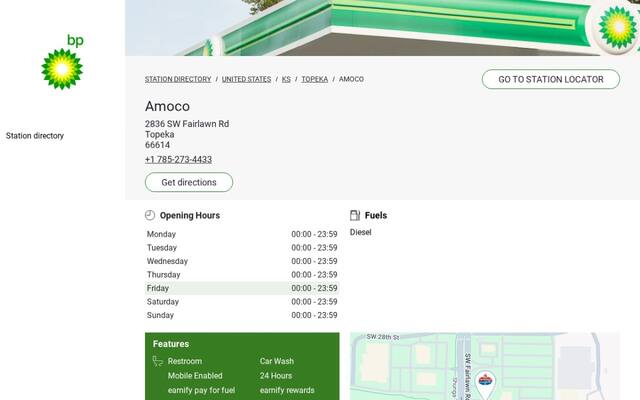Screen dimensions: 640x400
Task: Click the 24 Hours feature
Action: 276,376
